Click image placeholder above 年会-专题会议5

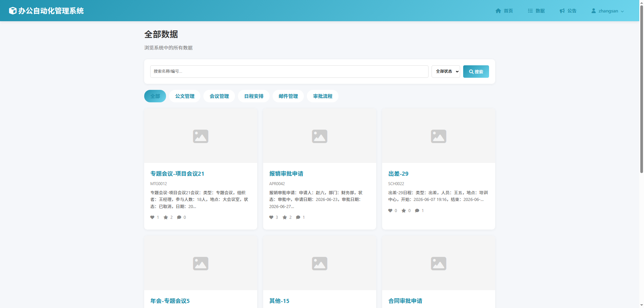201,263
